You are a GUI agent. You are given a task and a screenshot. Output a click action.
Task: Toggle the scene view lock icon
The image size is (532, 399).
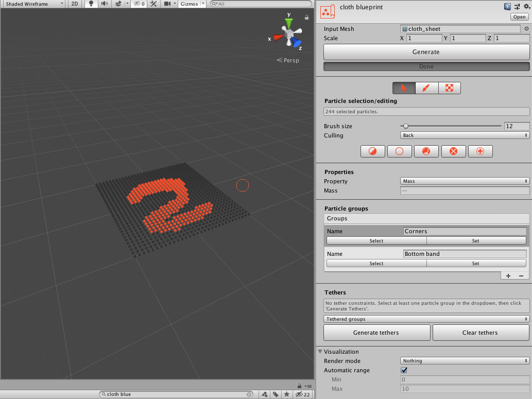307,18
